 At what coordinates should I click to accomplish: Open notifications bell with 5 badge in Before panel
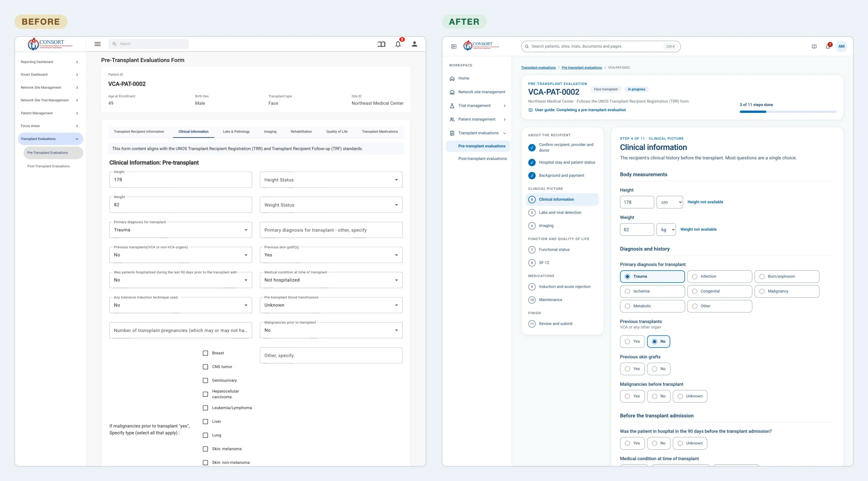point(398,44)
